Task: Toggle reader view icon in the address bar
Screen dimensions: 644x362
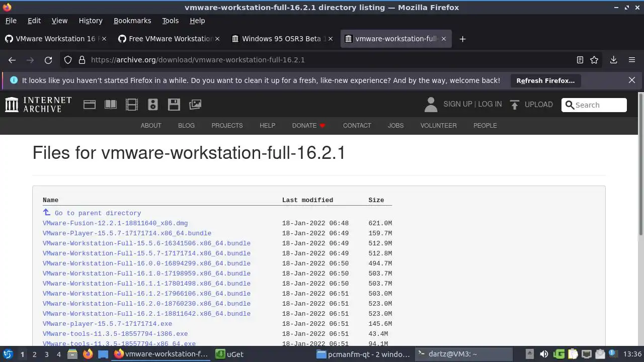Action: (x=580, y=60)
